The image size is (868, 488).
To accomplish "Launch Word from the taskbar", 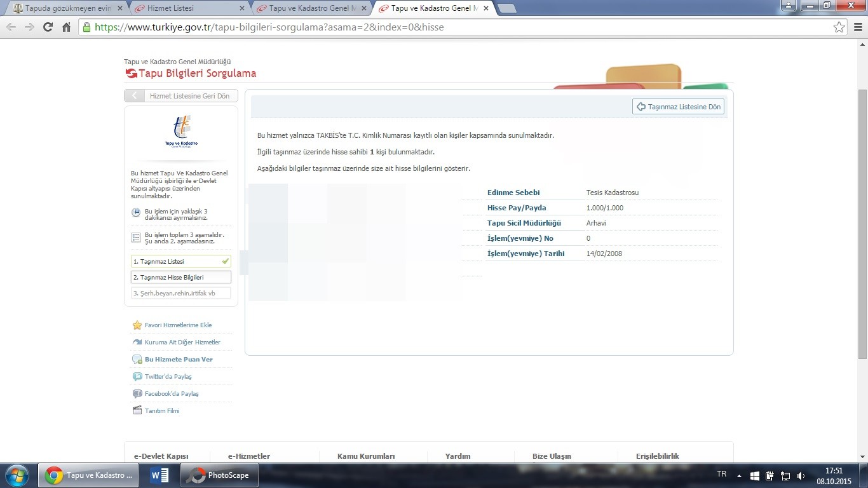I will [x=159, y=475].
